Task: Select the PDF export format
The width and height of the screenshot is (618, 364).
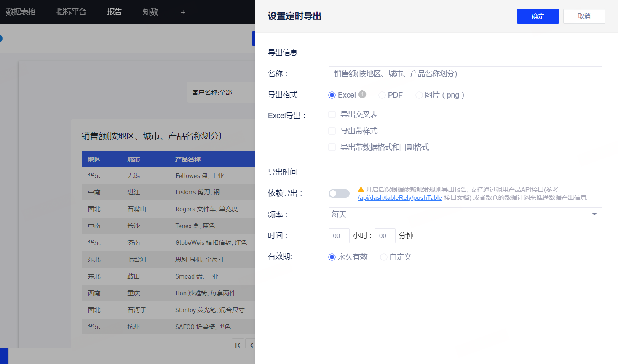Action: (382, 95)
